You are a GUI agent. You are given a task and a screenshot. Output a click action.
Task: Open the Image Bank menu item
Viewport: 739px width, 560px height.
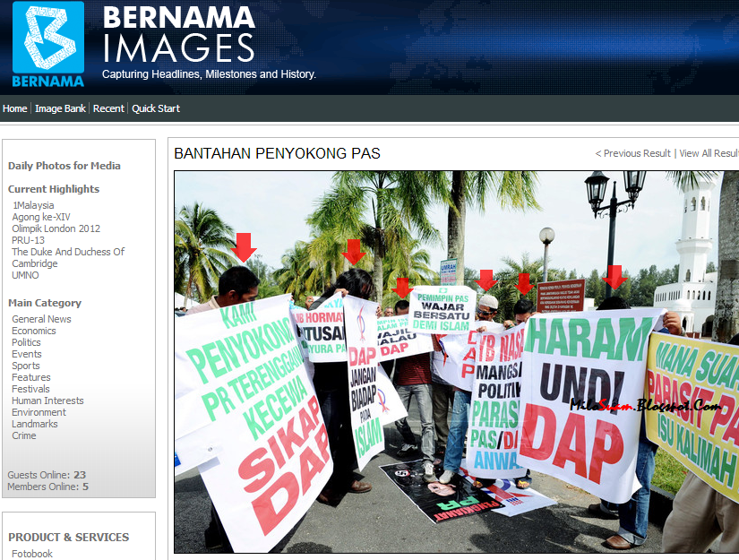[60, 108]
